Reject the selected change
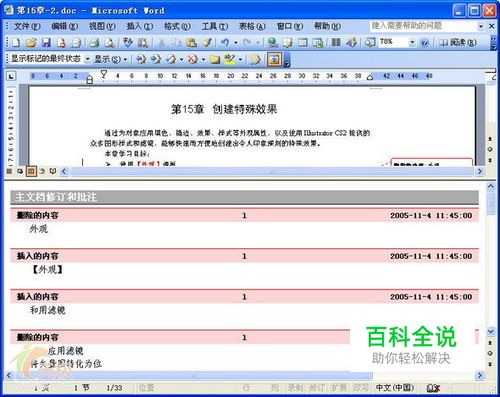The width and height of the screenshot is (500, 397). (192, 59)
